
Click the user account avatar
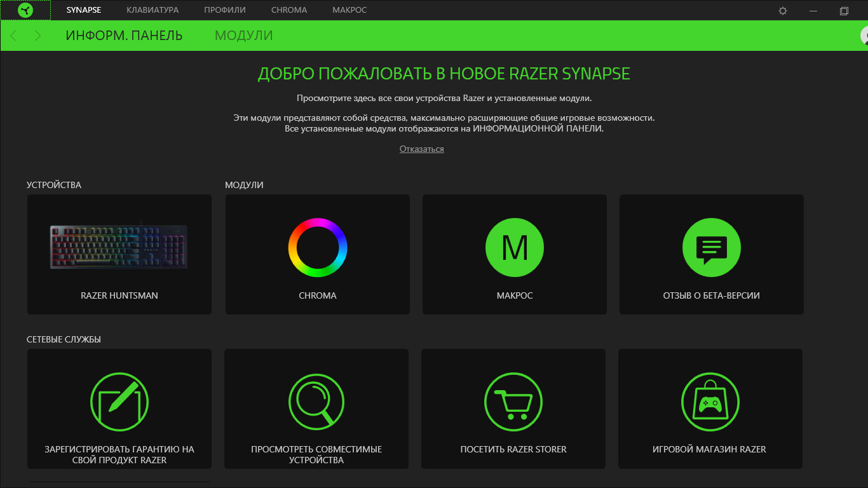tap(864, 36)
